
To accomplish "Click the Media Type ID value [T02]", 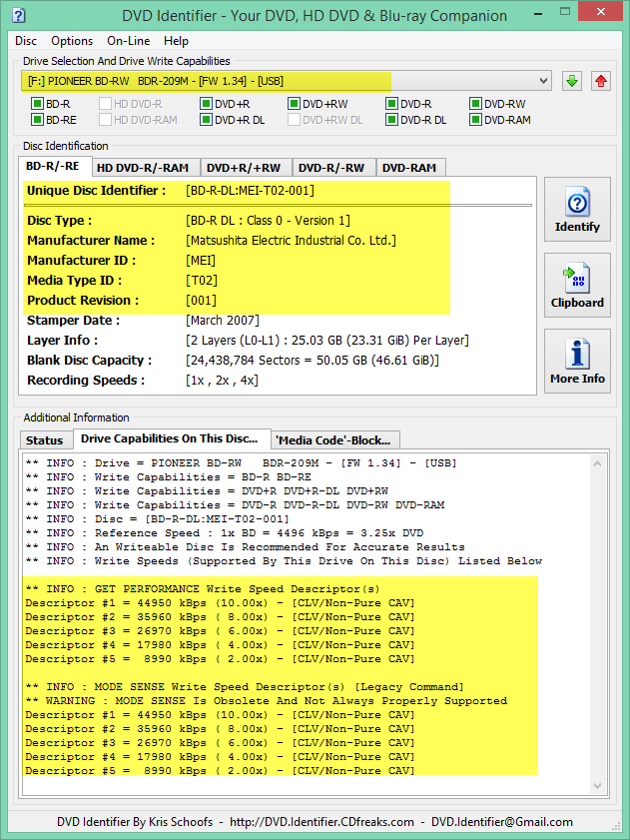I will point(202,281).
